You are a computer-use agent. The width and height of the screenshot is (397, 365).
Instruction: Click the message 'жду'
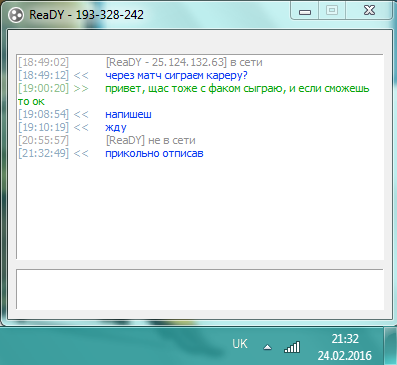click(116, 127)
